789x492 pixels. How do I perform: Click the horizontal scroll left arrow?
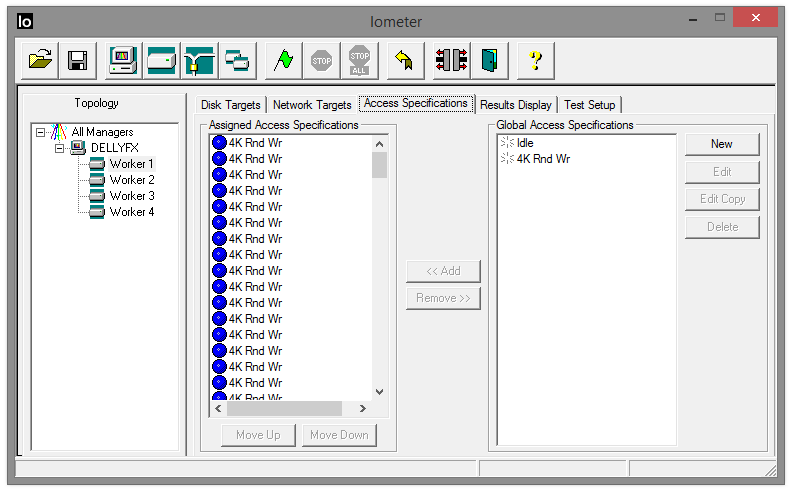(x=218, y=408)
